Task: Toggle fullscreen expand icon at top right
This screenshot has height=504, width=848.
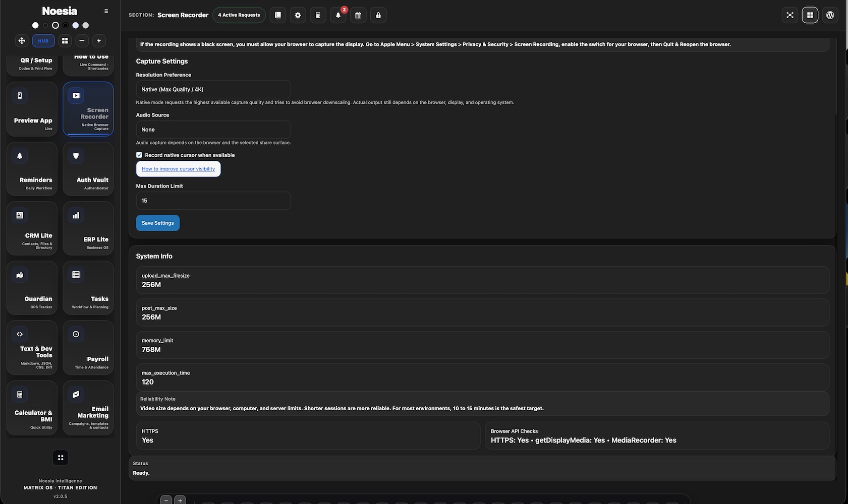Action: [x=790, y=15]
